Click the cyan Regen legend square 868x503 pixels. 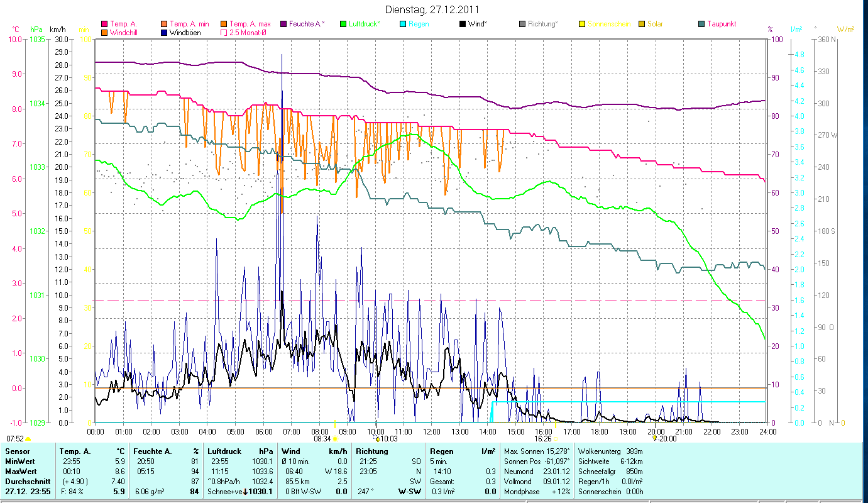pyautogui.click(x=403, y=24)
